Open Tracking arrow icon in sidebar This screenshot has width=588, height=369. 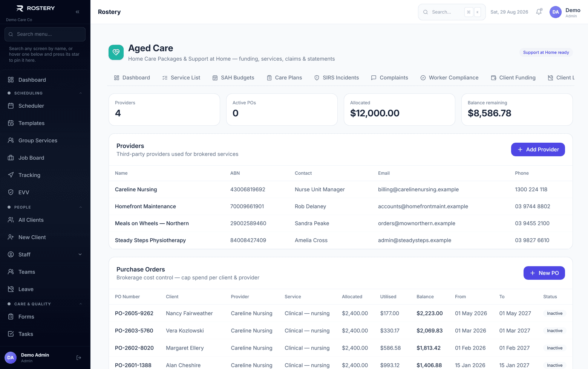click(x=11, y=175)
